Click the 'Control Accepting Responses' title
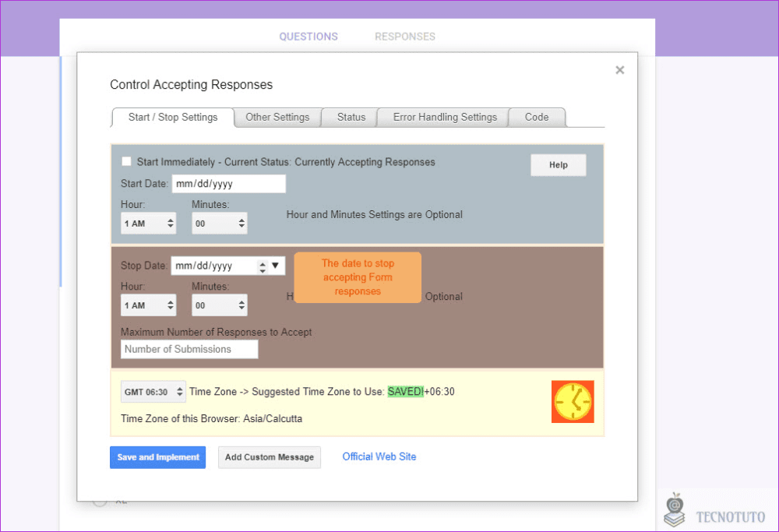The width and height of the screenshot is (779, 532). [x=192, y=84]
